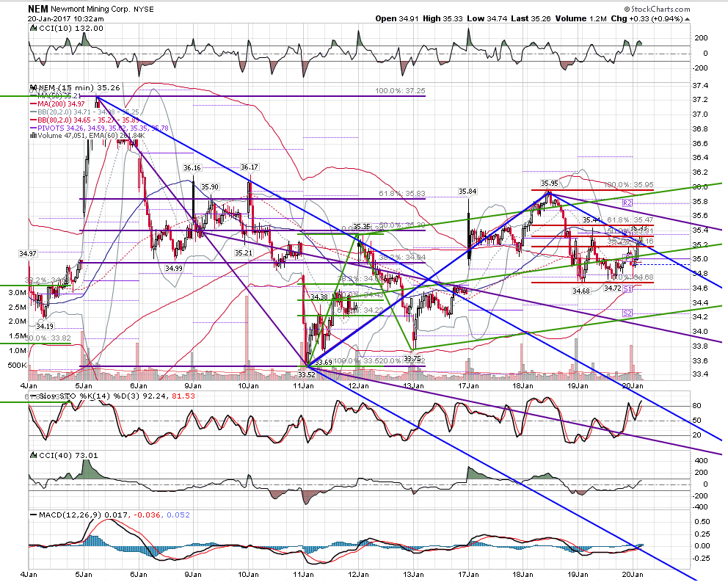728x585 pixels.
Task: Click the Open 34.91 value
Action: (397, 19)
